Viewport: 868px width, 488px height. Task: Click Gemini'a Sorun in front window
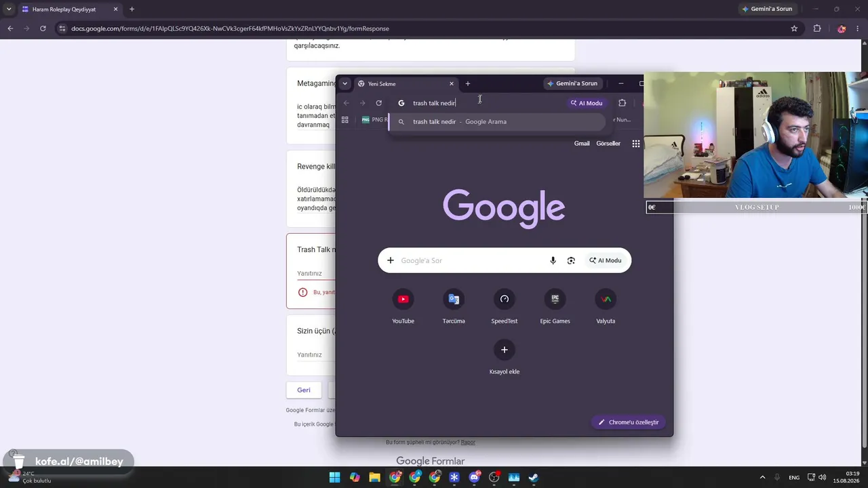574,83
